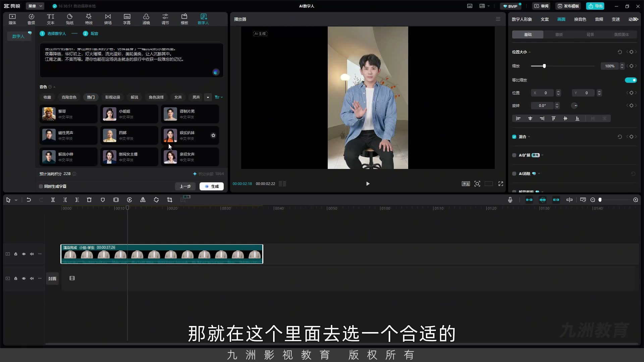This screenshot has height=362, width=644.
Task: Click the timeline zoom in plus icon
Action: coord(636,200)
